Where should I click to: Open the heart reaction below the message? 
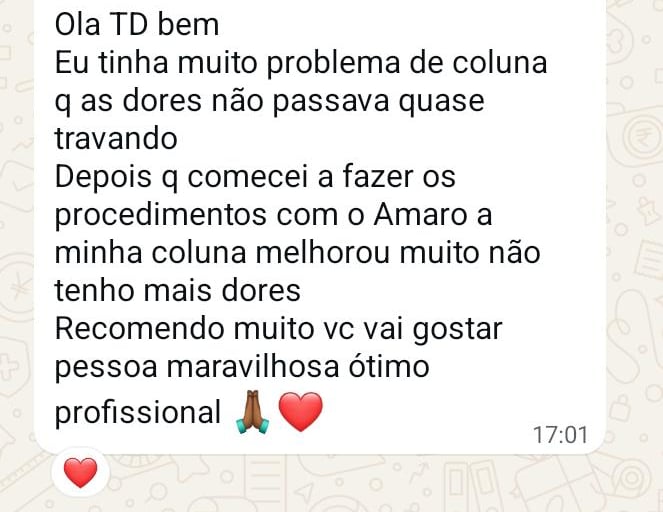point(80,472)
